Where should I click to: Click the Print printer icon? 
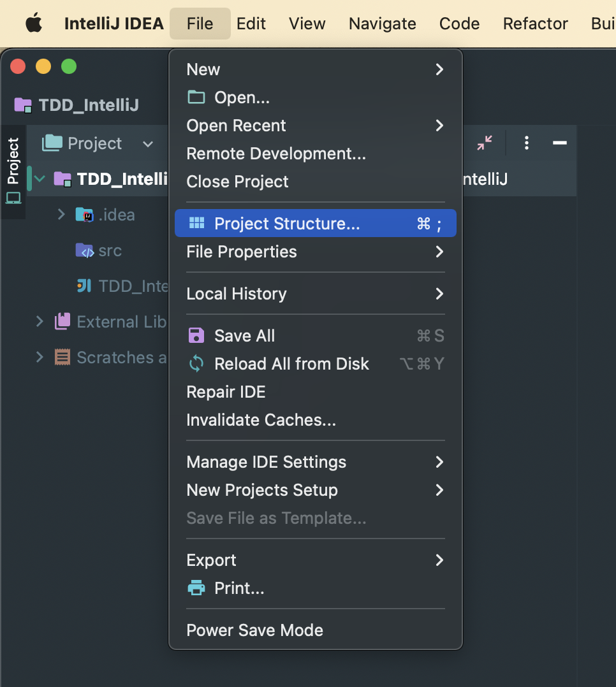coord(196,588)
